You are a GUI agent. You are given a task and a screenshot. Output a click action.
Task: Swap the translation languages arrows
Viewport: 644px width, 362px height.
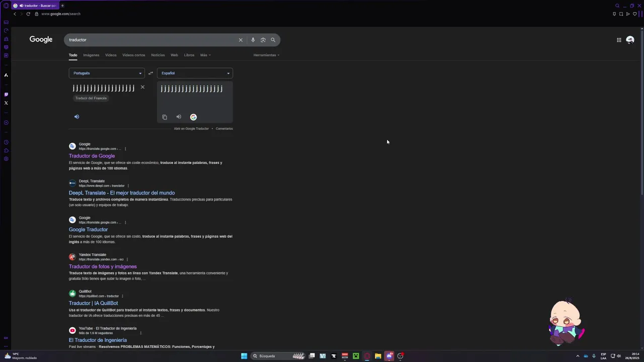150,73
